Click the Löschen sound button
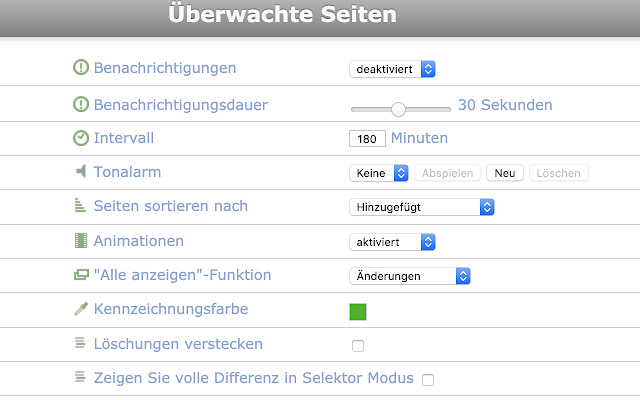Viewport: 640px width, 400px height. pyautogui.click(x=559, y=173)
